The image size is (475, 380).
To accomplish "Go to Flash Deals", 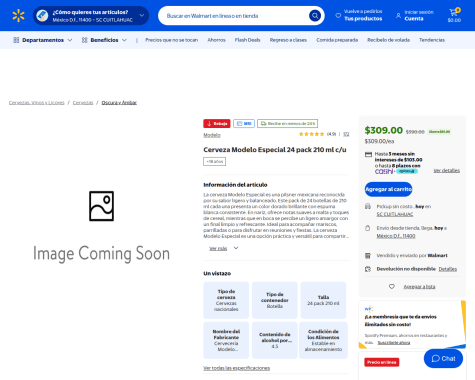I will (247, 40).
